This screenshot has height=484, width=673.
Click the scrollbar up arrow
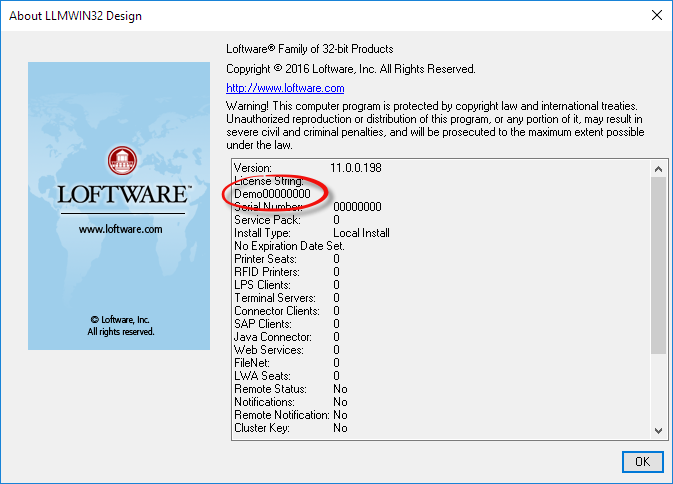point(658,169)
